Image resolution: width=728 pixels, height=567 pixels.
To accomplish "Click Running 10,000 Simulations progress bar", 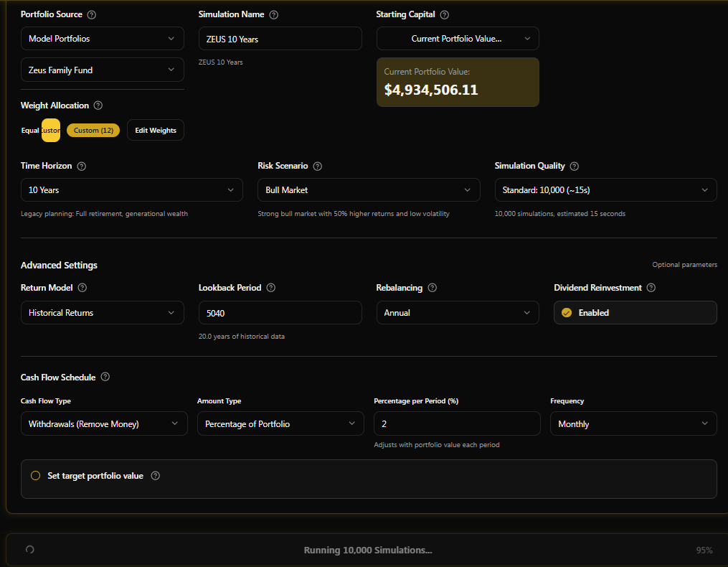I will [367, 550].
